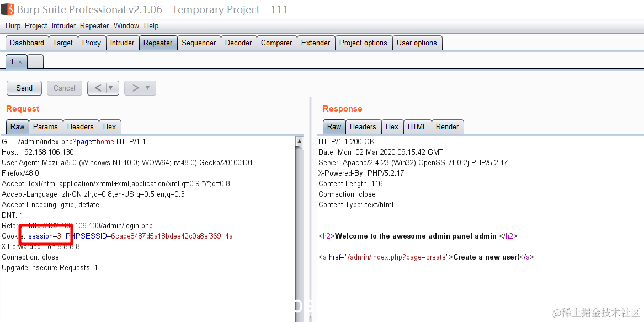Open the Window menu
Viewport: 644px width, 322px height.
click(x=126, y=25)
